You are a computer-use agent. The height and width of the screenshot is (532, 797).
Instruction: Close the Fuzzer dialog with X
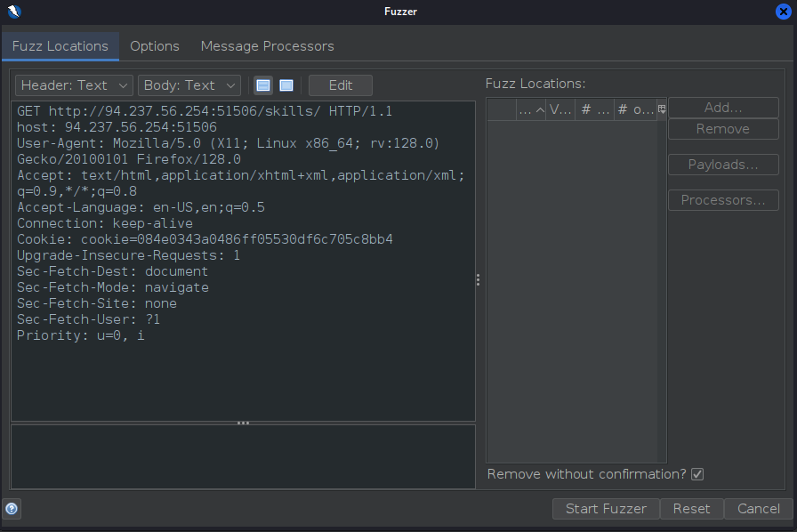(x=784, y=12)
